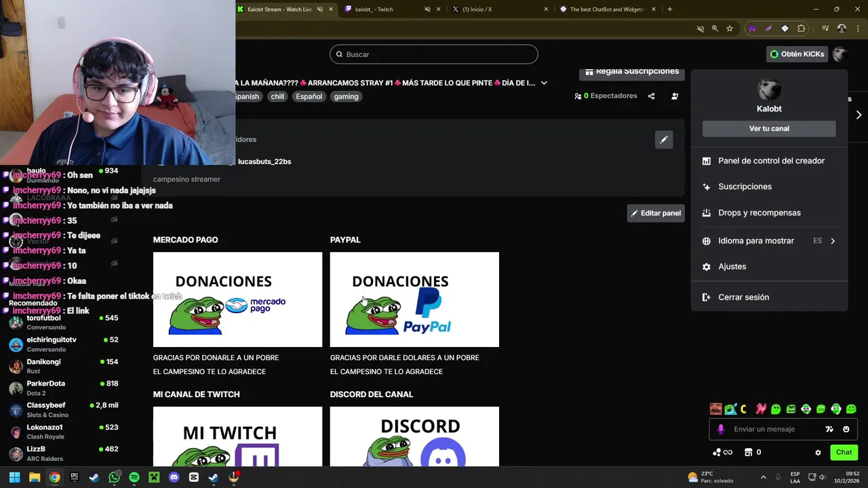The width and height of the screenshot is (868, 488).
Task: Click the Kick profile avatar at top right
Action: pos(840,54)
